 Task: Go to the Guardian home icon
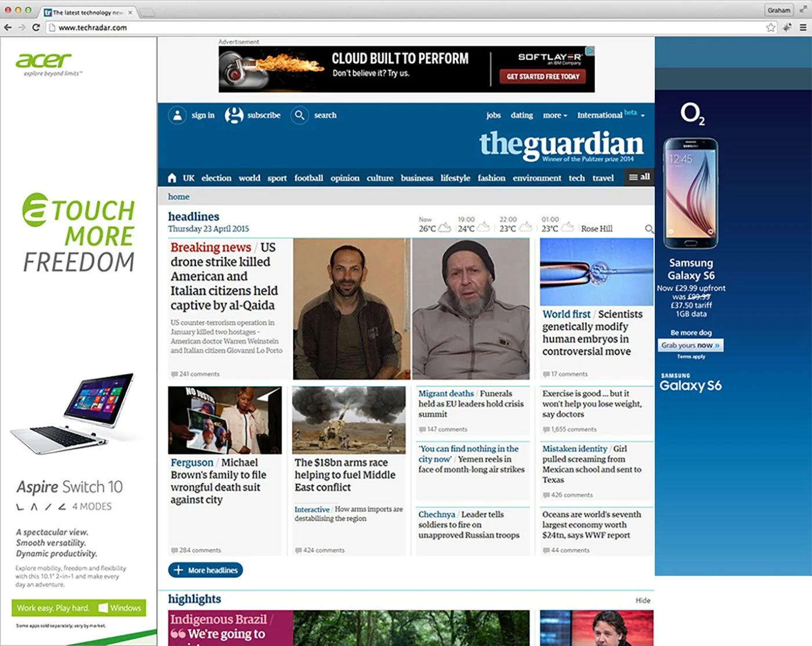pos(172,177)
